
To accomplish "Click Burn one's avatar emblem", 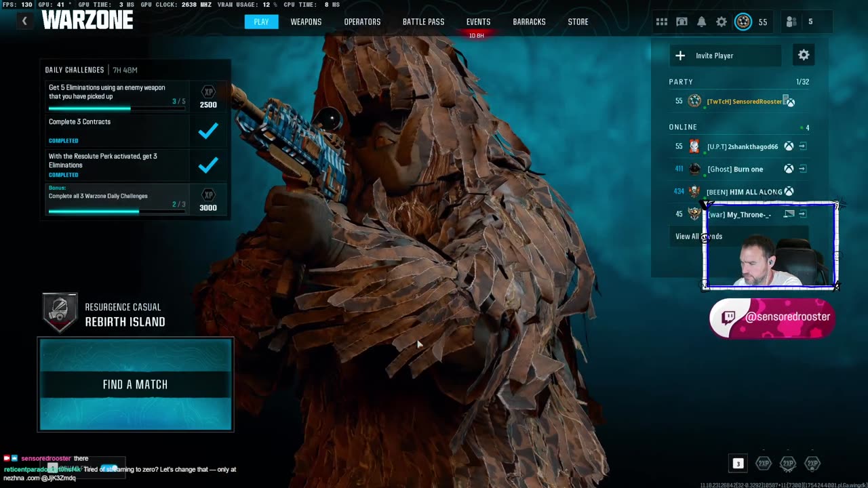I will tap(694, 169).
